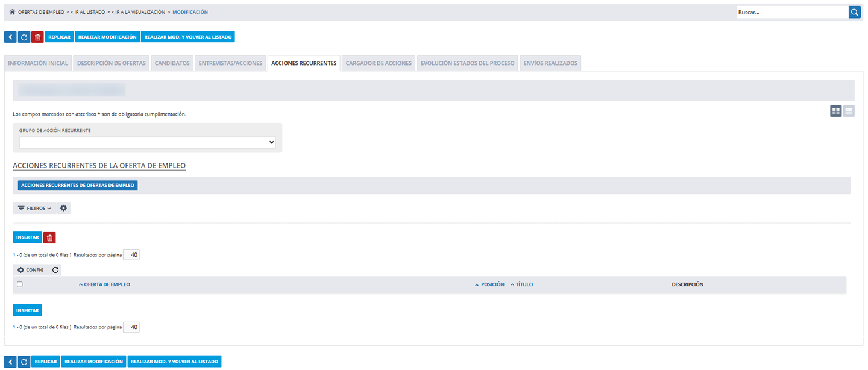Refresh the table using the icon beside CONFIG
This screenshot has height=370, width=868.
click(55, 270)
